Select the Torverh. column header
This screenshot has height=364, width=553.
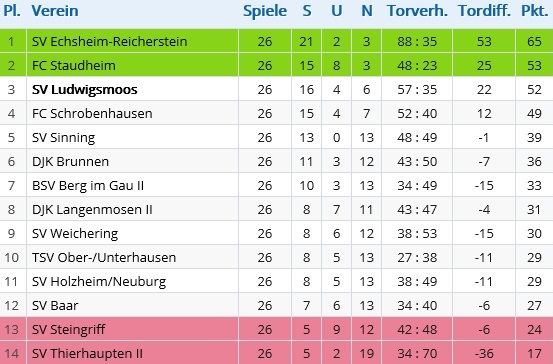coord(417,11)
